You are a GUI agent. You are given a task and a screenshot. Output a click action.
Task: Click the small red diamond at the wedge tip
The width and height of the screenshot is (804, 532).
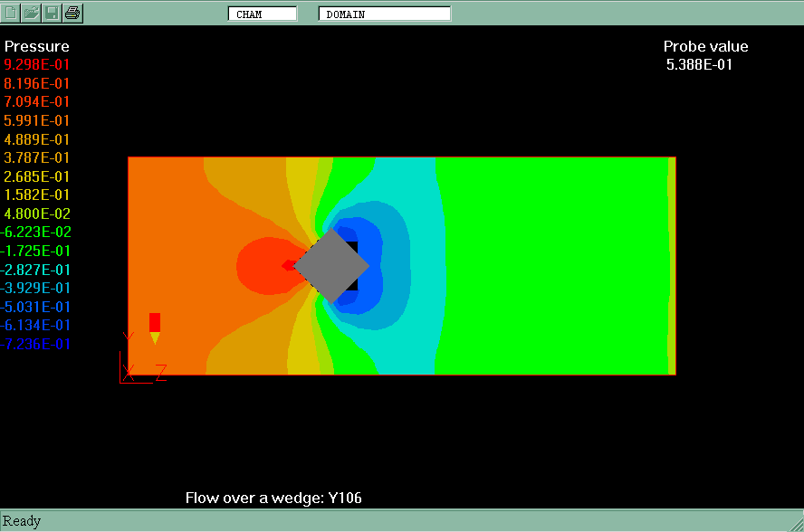click(x=288, y=265)
